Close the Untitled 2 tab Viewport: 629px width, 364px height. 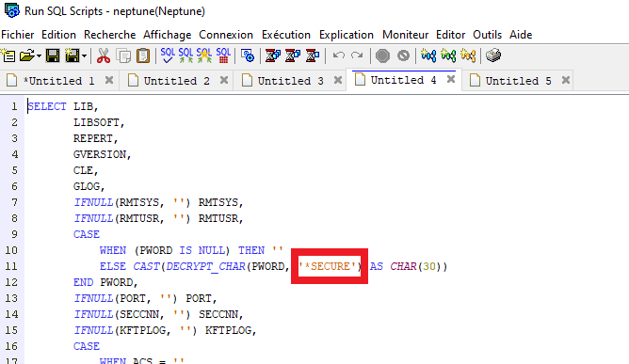pyautogui.click(x=224, y=80)
